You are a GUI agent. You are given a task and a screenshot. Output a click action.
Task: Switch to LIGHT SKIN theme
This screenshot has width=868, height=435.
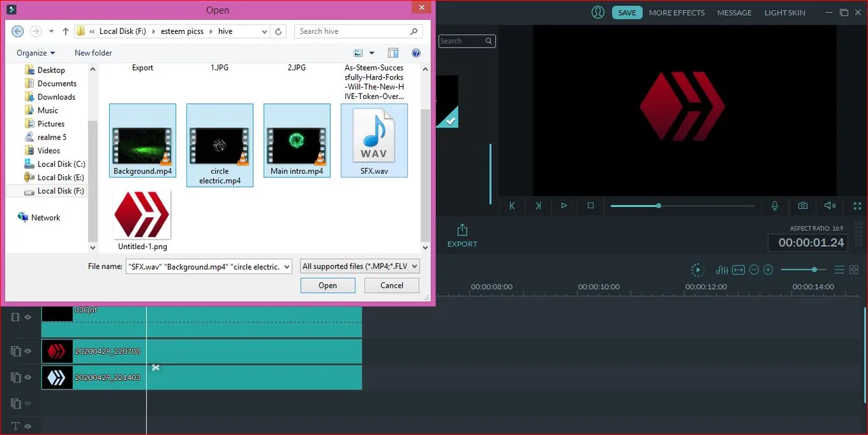pyautogui.click(x=785, y=12)
